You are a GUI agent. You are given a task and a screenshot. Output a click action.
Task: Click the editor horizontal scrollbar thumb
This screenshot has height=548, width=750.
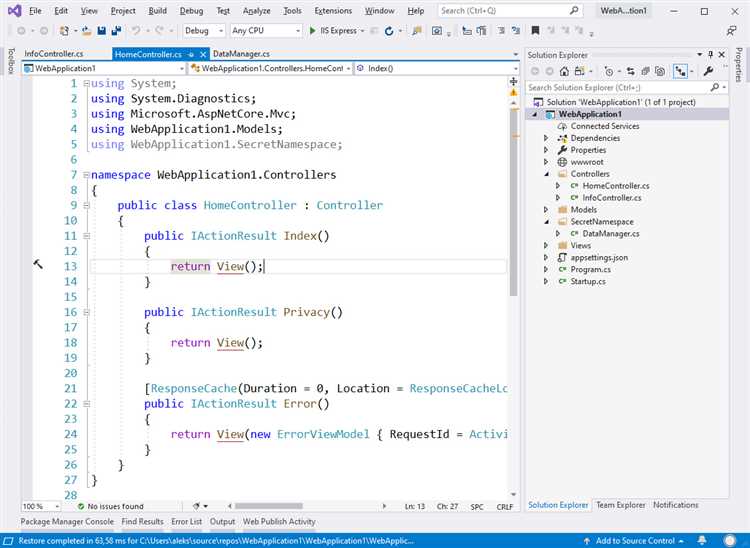point(269,506)
